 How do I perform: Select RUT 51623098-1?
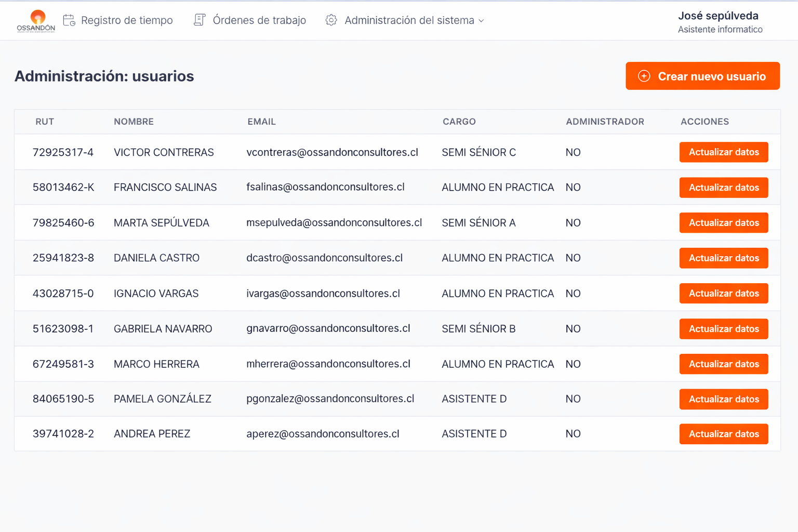click(x=63, y=329)
